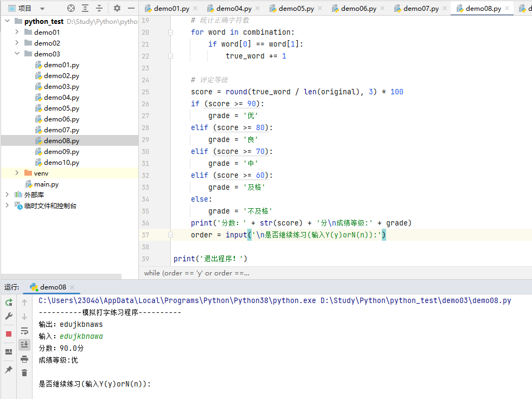Click the while breadcrumb below the editor
532x399 pixels.
tap(196, 273)
